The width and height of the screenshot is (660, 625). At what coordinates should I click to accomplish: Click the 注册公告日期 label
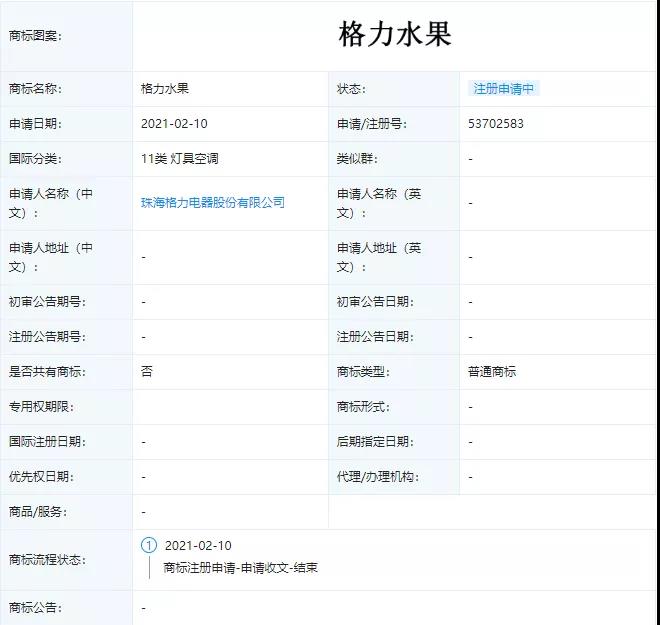pos(375,337)
